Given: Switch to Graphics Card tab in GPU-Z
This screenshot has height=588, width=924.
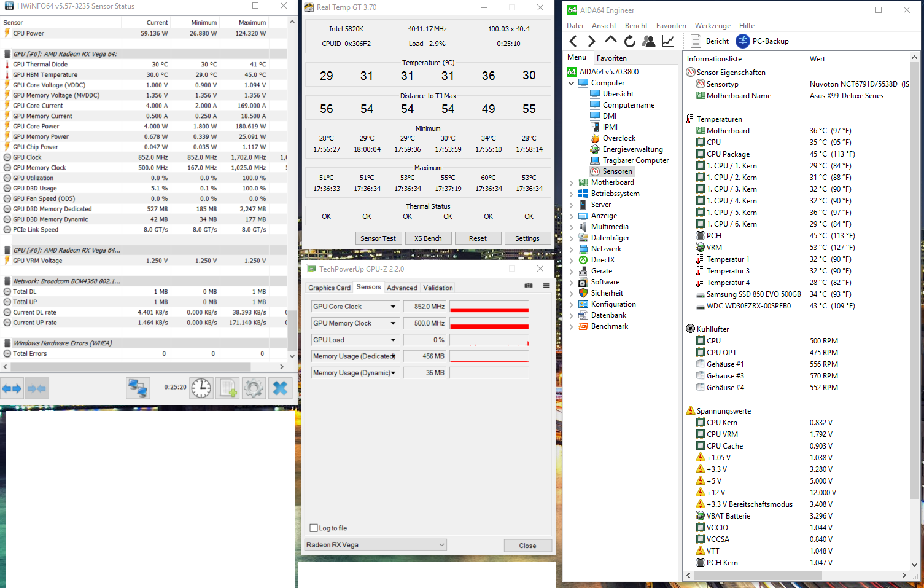Looking at the screenshot, I should coord(329,288).
